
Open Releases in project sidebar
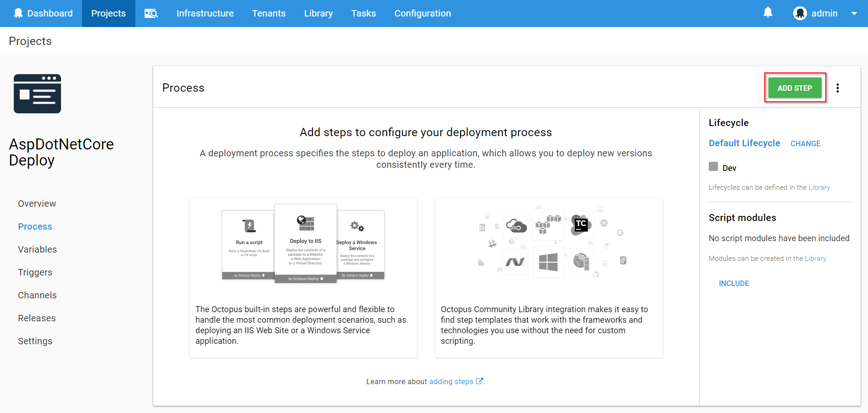click(37, 318)
